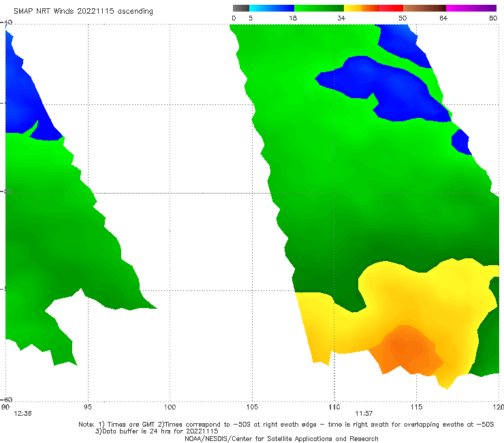Click the '95' longitude axis label
This screenshot has height=443, width=504.
tap(87, 407)
